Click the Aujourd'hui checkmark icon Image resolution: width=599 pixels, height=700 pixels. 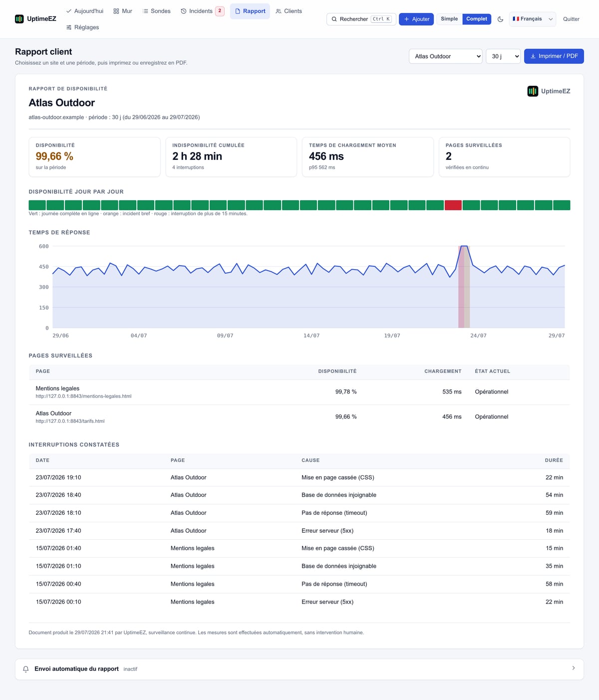coord(69,11)
